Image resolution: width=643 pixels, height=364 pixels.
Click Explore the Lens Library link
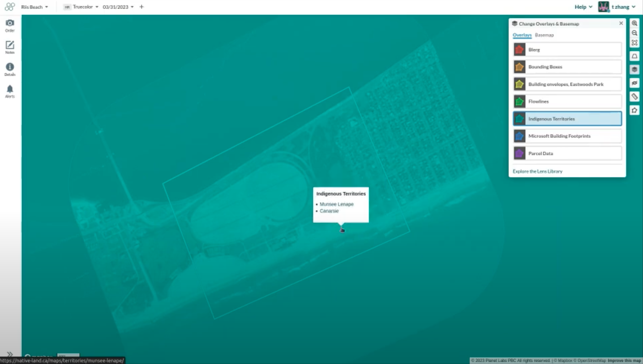[537, 171]
